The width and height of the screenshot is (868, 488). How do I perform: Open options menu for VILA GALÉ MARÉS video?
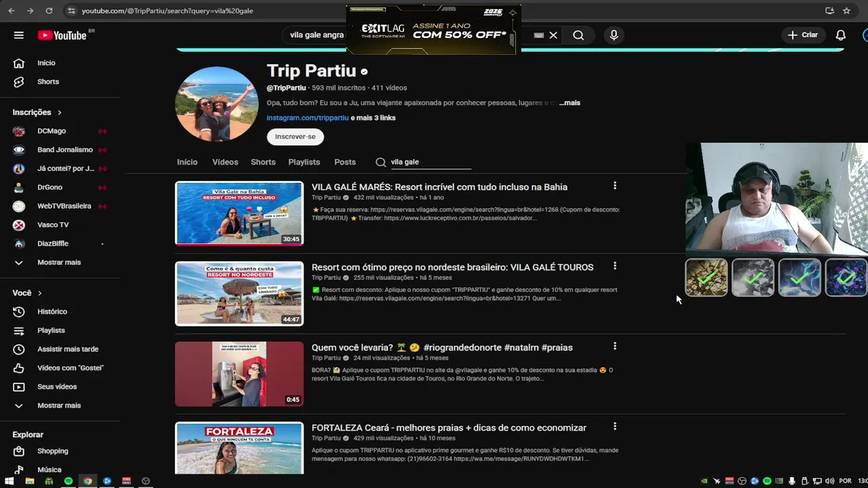click(614, 186)
